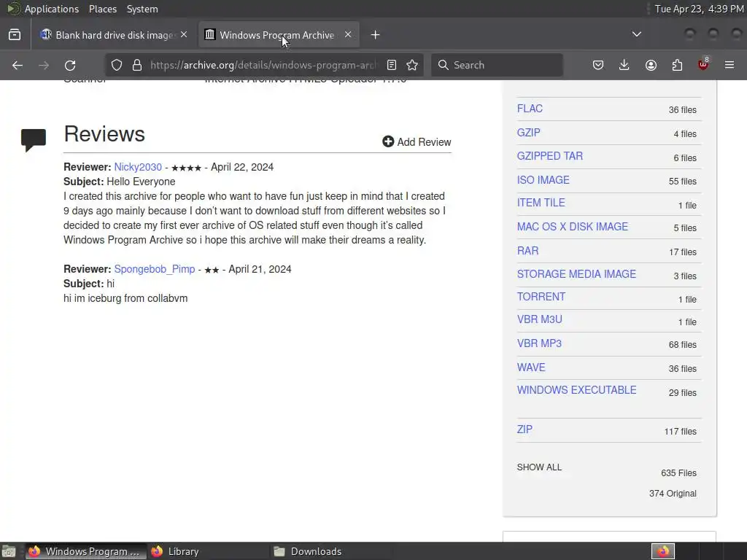Image resolution: width=747 pixels, height=560 pixels.
Task: Open the WAVE download option
Action: click(x=531, y=367)
